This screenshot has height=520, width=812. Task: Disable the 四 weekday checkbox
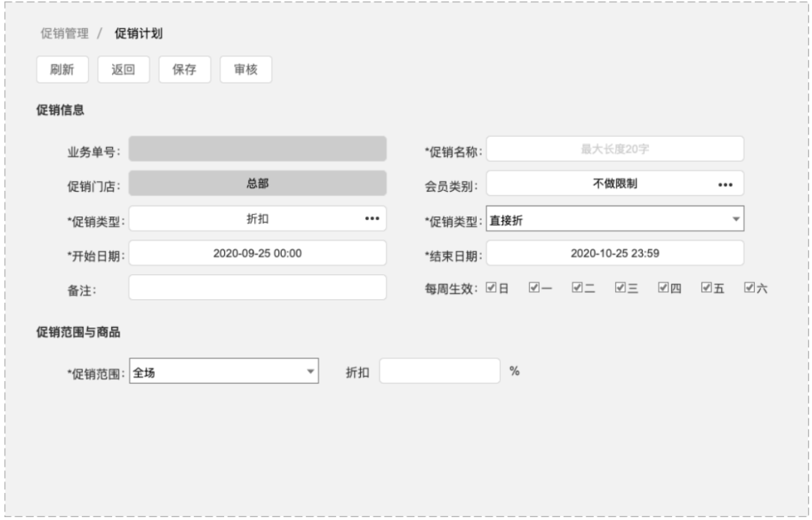(663, 288)
